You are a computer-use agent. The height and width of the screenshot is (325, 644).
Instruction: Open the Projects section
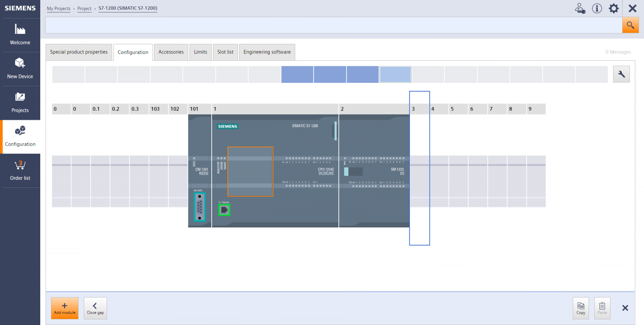pos(20,103)
